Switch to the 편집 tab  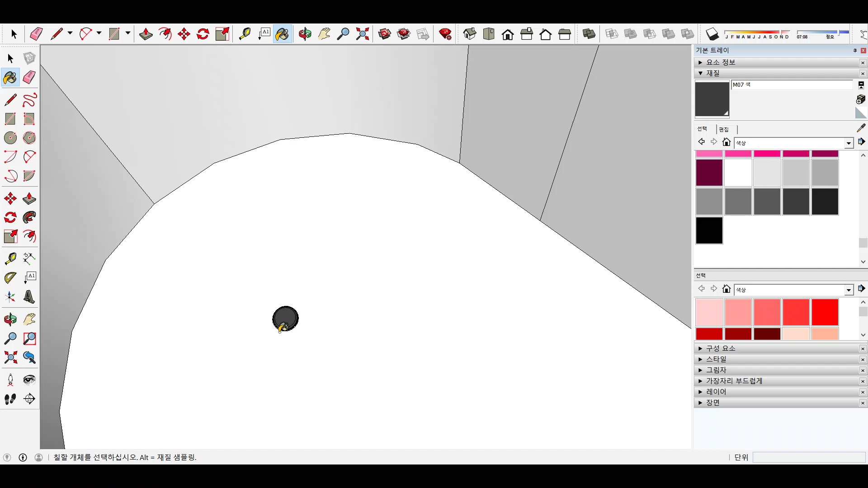pyautogui.click(x=724, y=129)
